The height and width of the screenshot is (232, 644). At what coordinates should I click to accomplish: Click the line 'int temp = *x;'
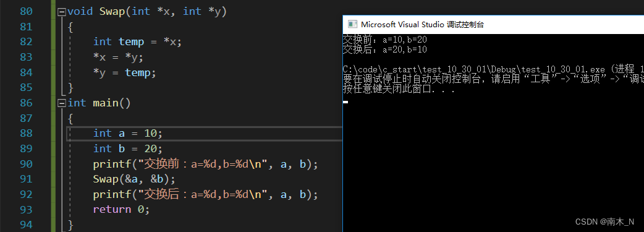[137, 42]
